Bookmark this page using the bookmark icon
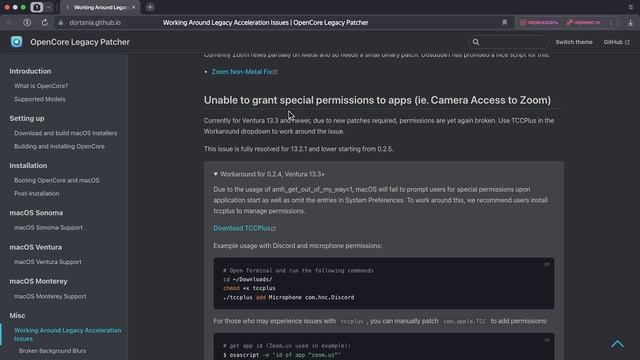The image size is (640, 360). point(504,22)
